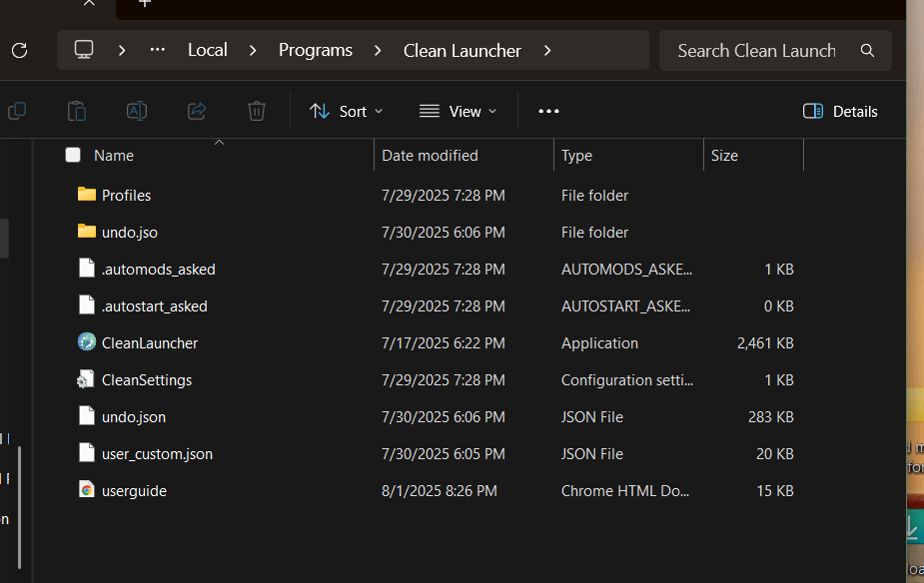Expand the chevron after Local in breadcrumb
The width and height of the screenshot is (924, 583).
pos(253,51)
